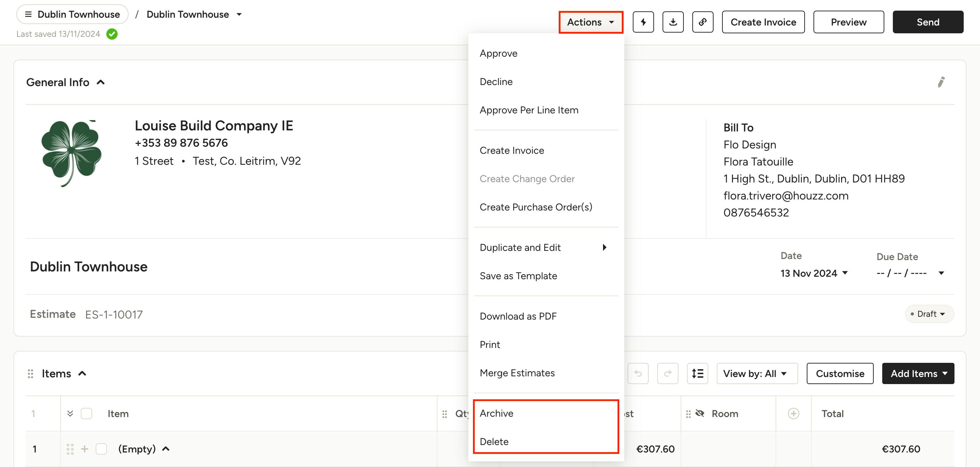Check the (Empty) row checkbox
Image resolution: width=980 pixels, height=467 pixels.
point(101,449)
